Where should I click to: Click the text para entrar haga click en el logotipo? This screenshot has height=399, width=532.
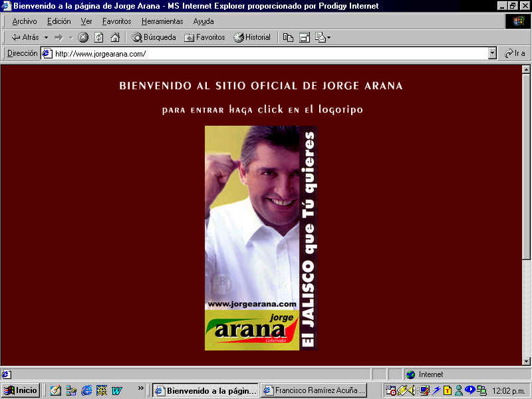[x=262, y=110]
